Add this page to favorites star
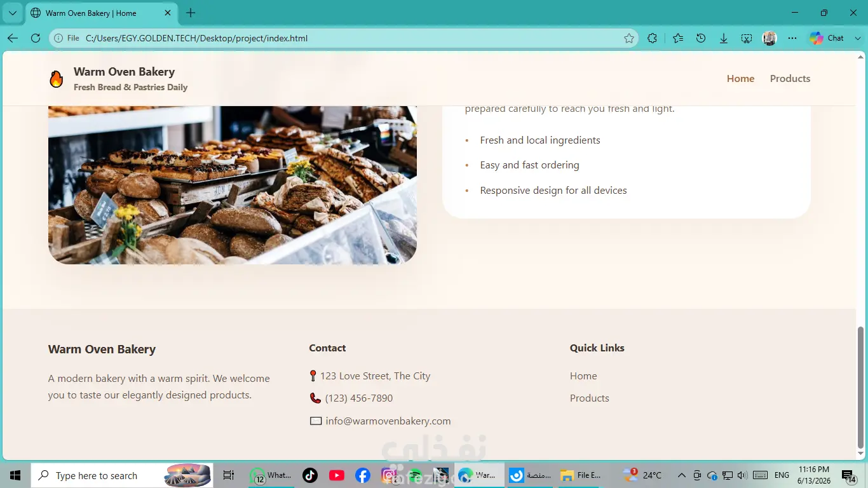This screenshot has height=488, width=868. point(629,38)
